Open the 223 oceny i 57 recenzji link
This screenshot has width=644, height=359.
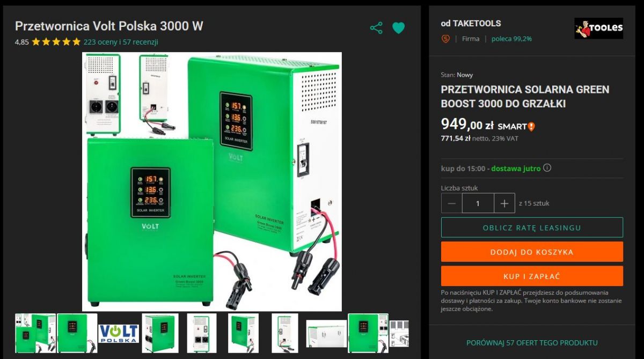pos(121,42)
